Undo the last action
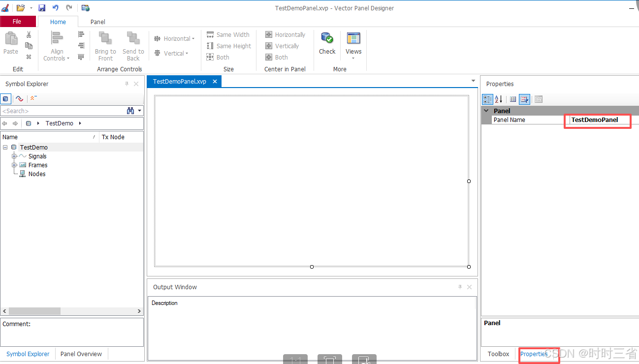The width and height of the screenshot is (639, 364). coord(55,8)
